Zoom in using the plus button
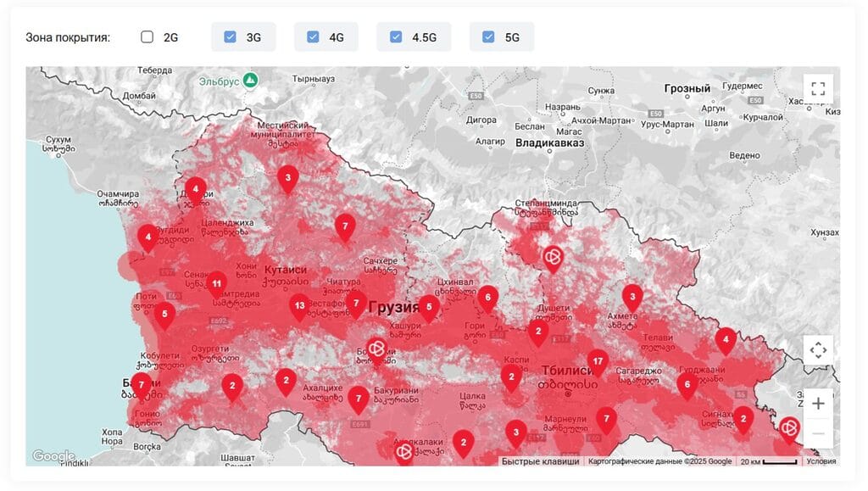This screenshot has height=491, width=868. 818,403
